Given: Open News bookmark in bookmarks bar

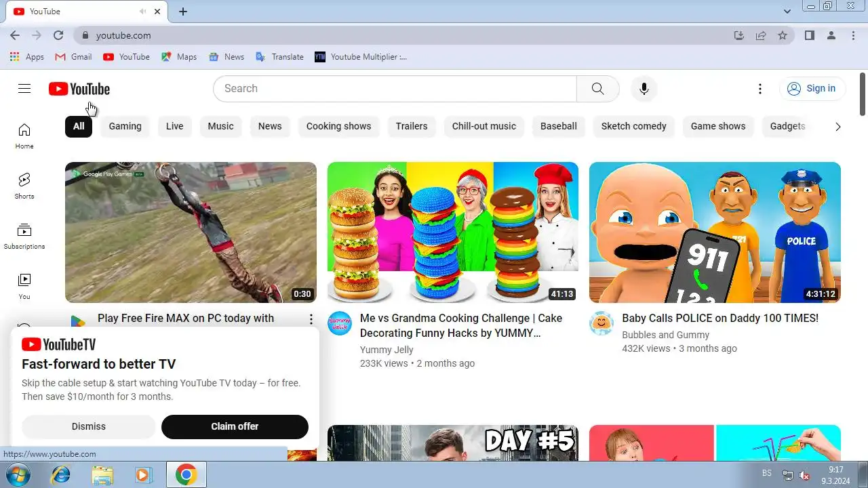Looking at the screenshot, I should pyautogui.click(x=226, y=57).
